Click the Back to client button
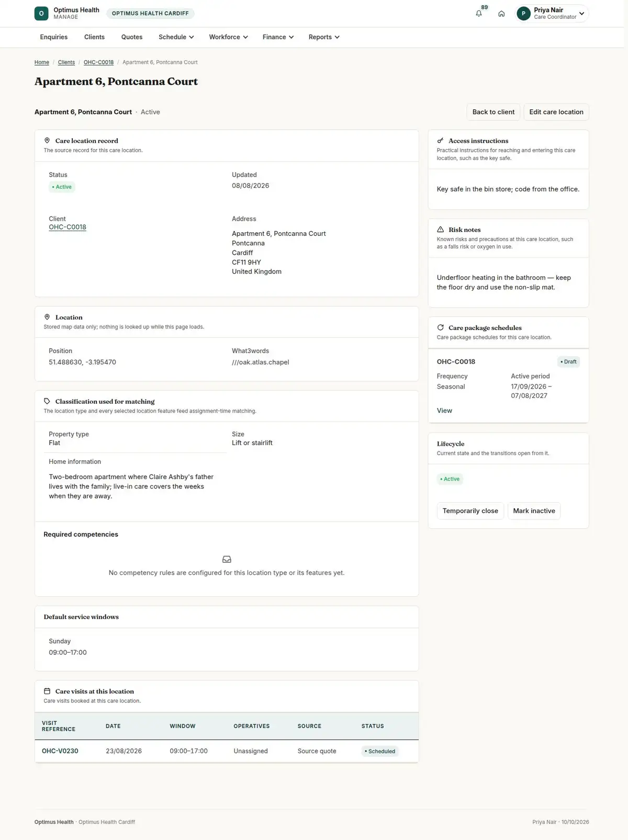Viewport: 628px width, 840px height. pos(494,112)
